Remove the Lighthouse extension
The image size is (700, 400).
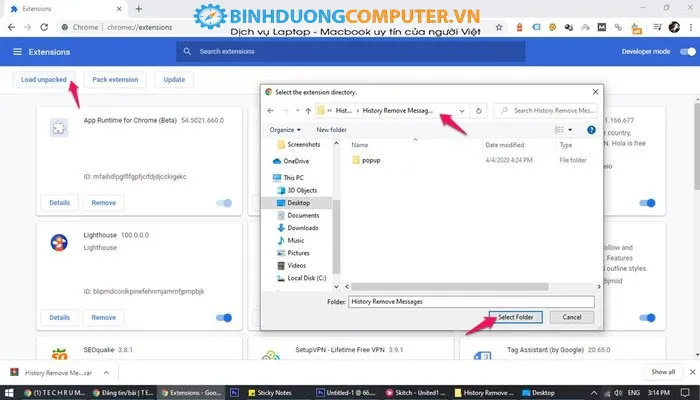[104, 317]
